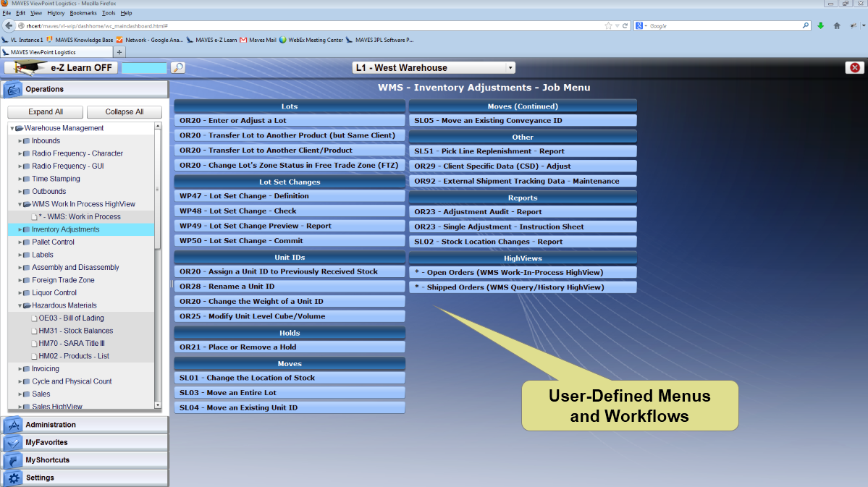Open the Edit menu

[x=20, y=13]
